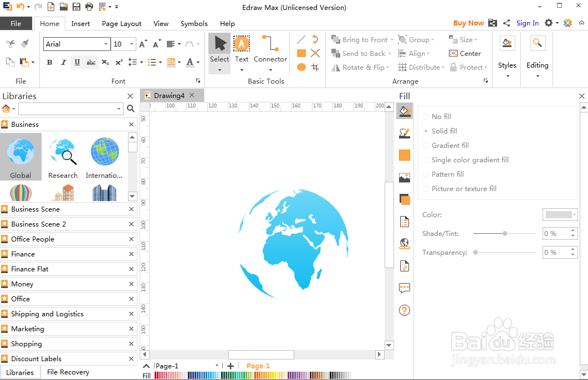The height and width of the screenshot is (380, 588).
Task: Open the Line style panel icon
Action: point(405,133)
